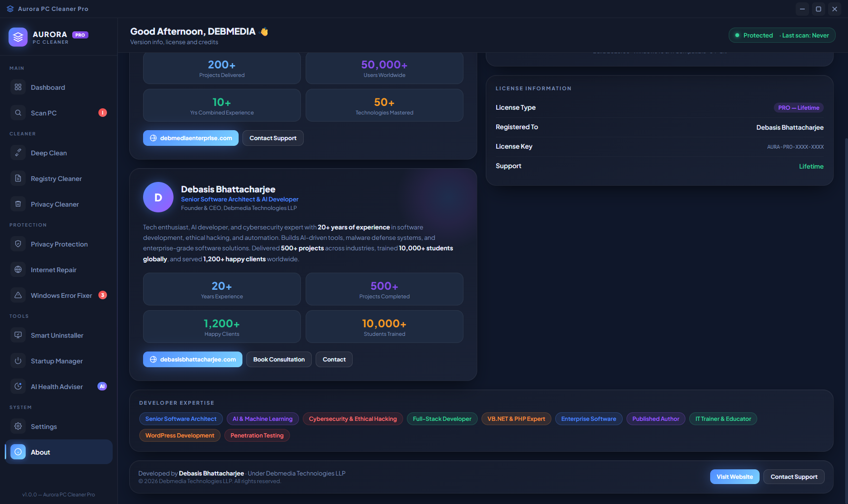This screenshot has height=504, width=848.
Task: Click the 50,000+ Users Worldwide stat card
Action: (x=384, y=68)
